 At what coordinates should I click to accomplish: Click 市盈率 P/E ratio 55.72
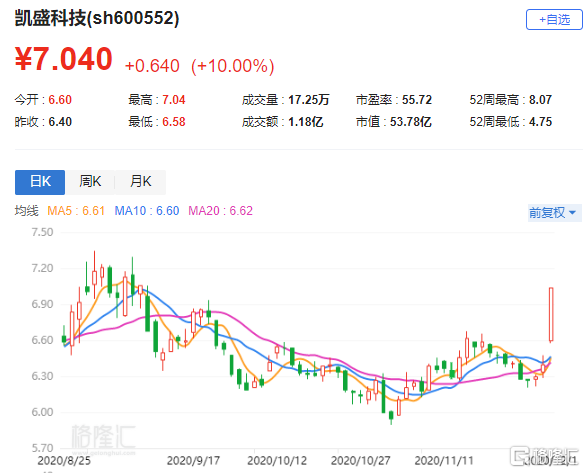tap(417, 100)
